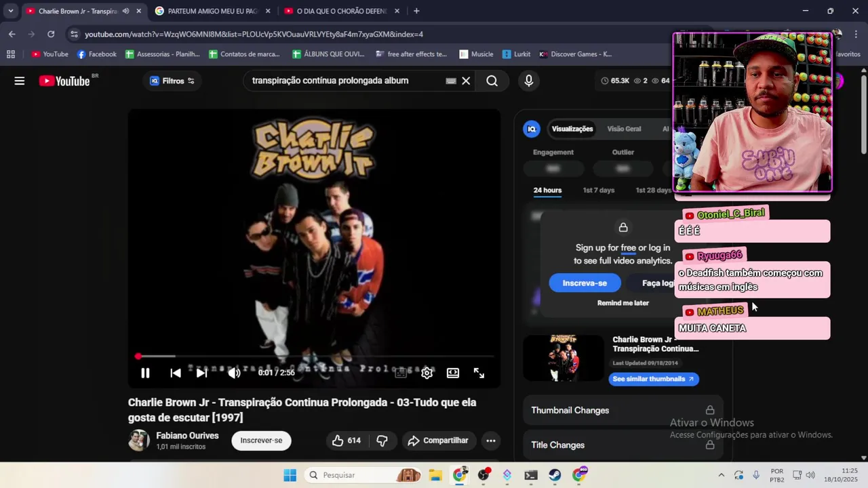
Task: Mute the Charlie Brown Jr tab audio
Action: pos(125,11)
